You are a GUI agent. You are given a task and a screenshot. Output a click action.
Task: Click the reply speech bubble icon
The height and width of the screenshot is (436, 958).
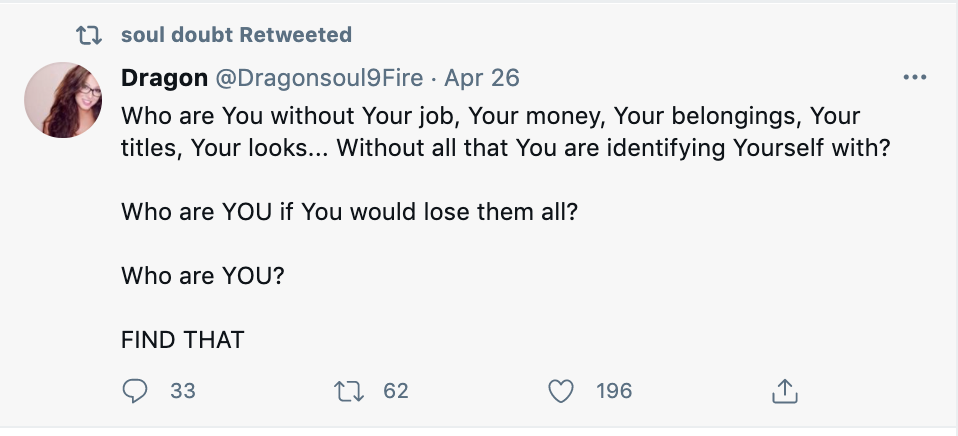(135, 391)
